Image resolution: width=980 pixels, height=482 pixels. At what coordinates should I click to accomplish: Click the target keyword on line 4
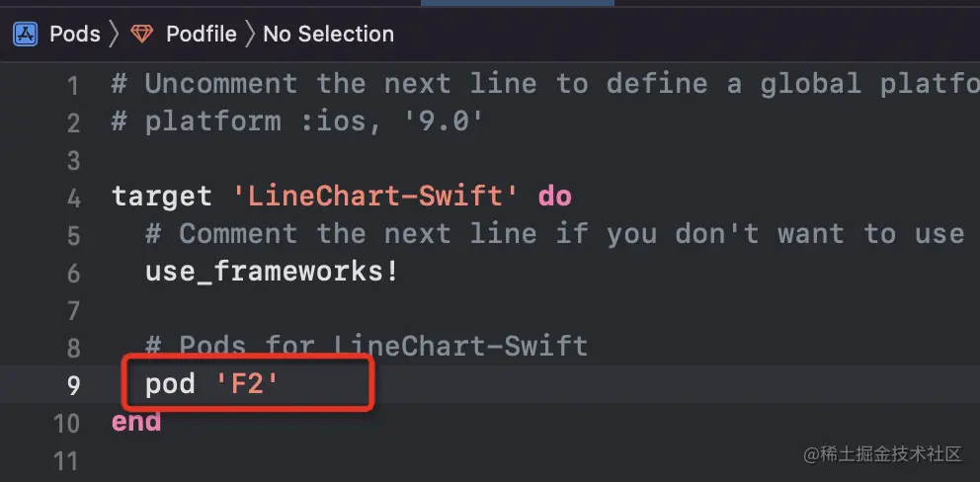pos(161,197)
